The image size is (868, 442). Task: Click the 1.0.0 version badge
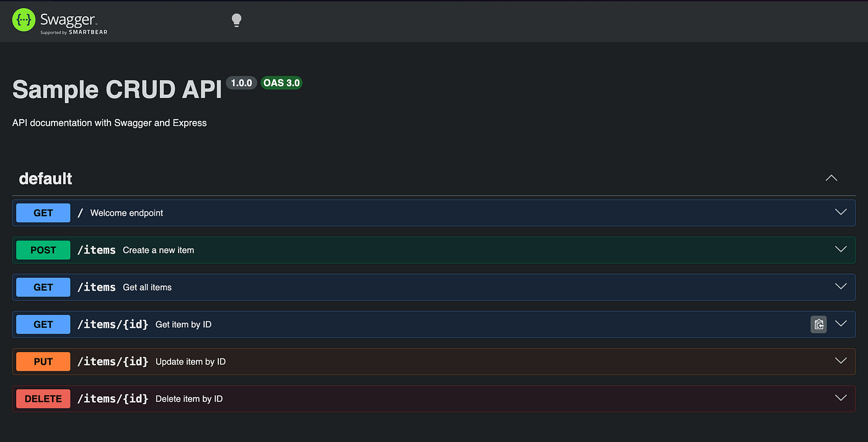[x=241, y=82]
